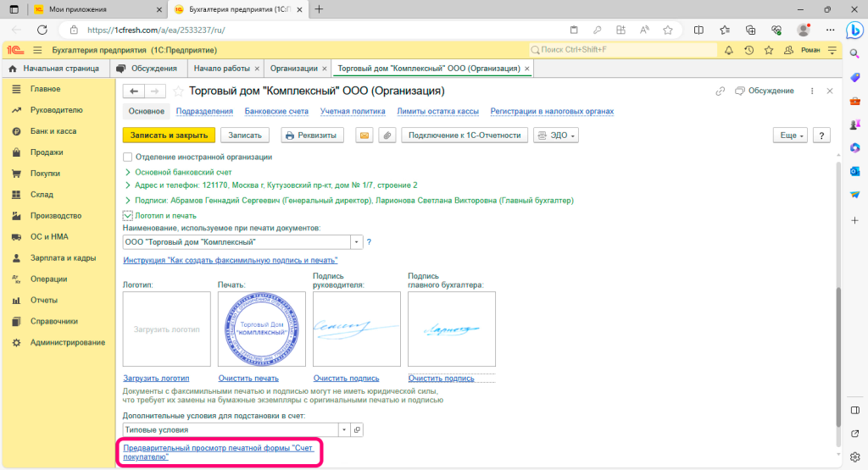868x470 pixels.
Task: Click the paperclip attached files icon
Action: [387, 135]
